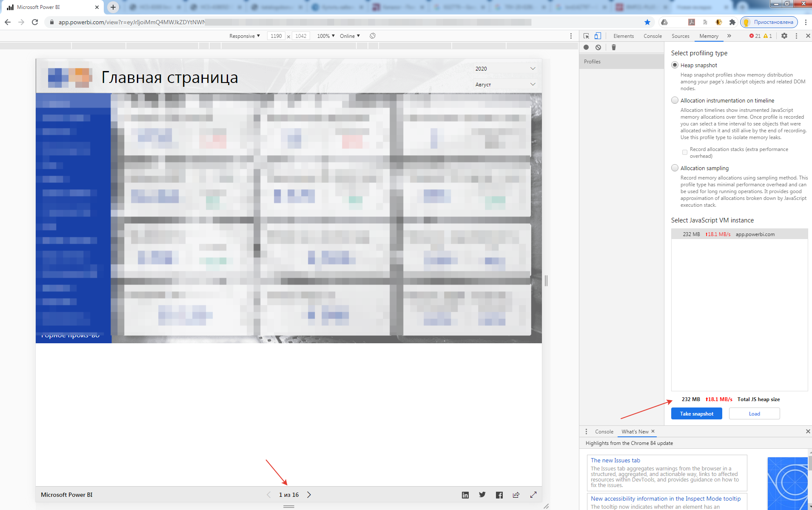Open DevTools settings gear

pyautogui.click(x=784, y=36)
